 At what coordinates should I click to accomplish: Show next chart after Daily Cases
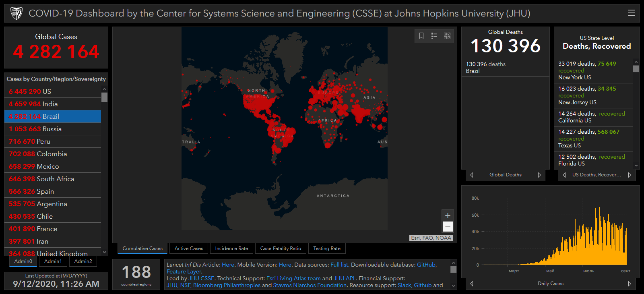[x=630, y=284]
